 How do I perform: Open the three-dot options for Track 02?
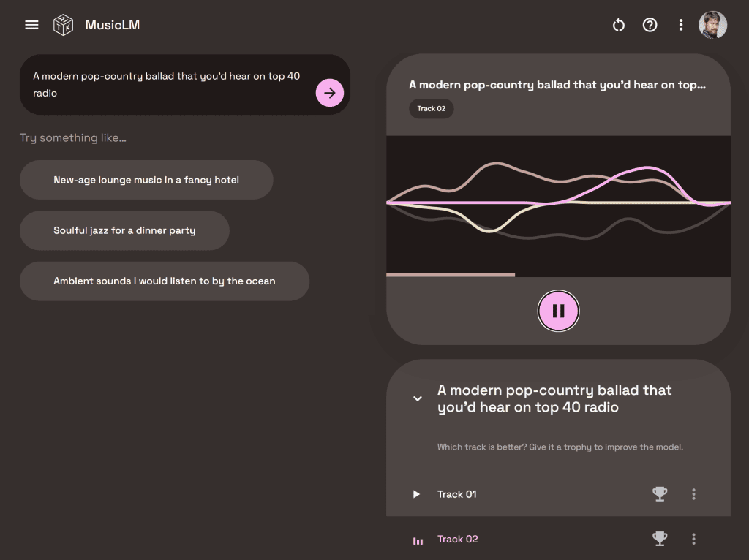[x=693, y=539]
